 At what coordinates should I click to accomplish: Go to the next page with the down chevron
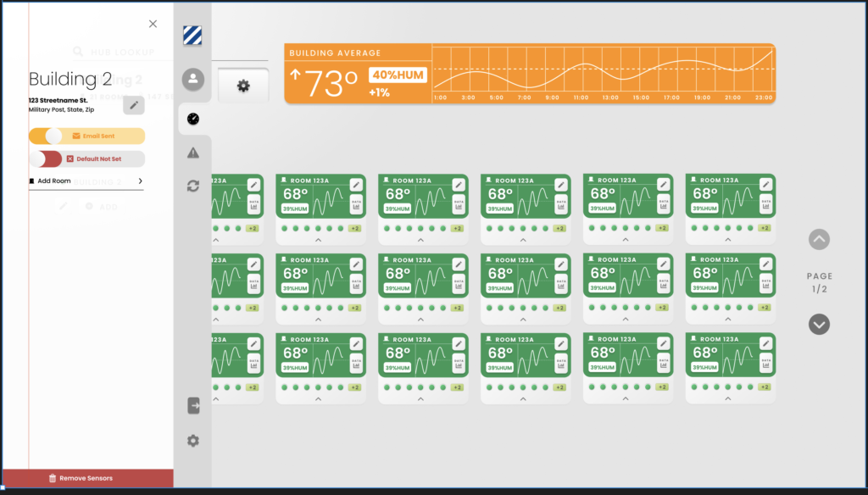[820, 325]
